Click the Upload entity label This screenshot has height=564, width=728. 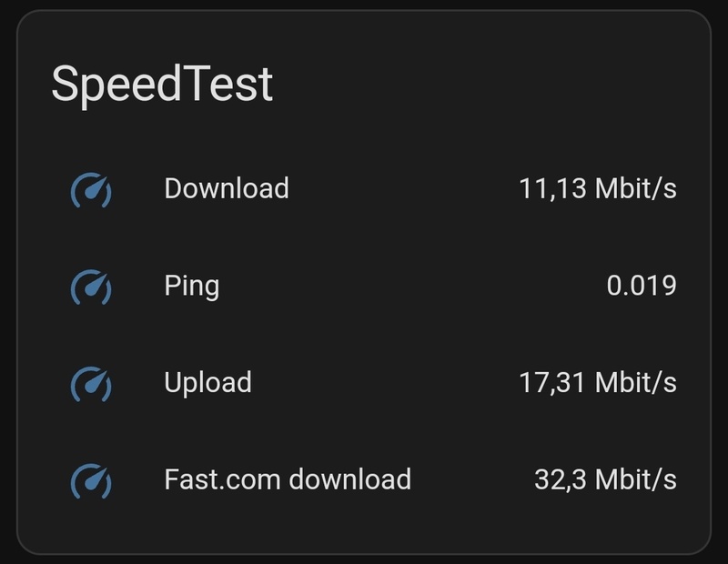click(207, 382)
